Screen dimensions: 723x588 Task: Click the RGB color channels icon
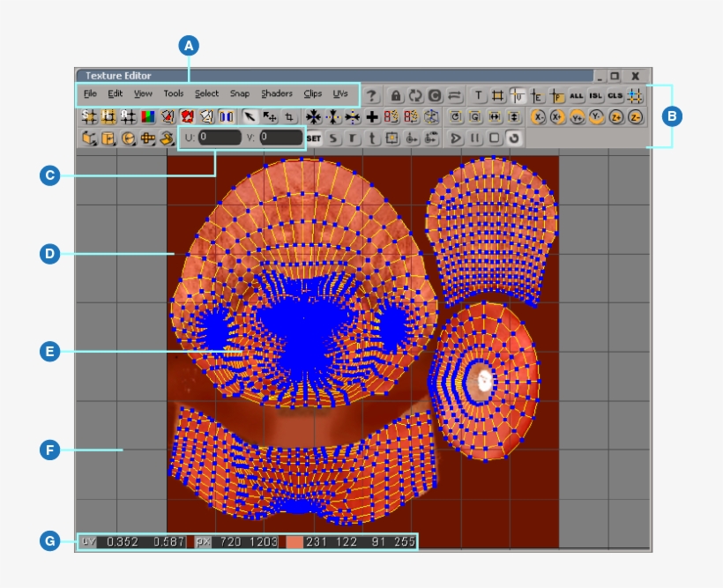click(x=147, y=116)
